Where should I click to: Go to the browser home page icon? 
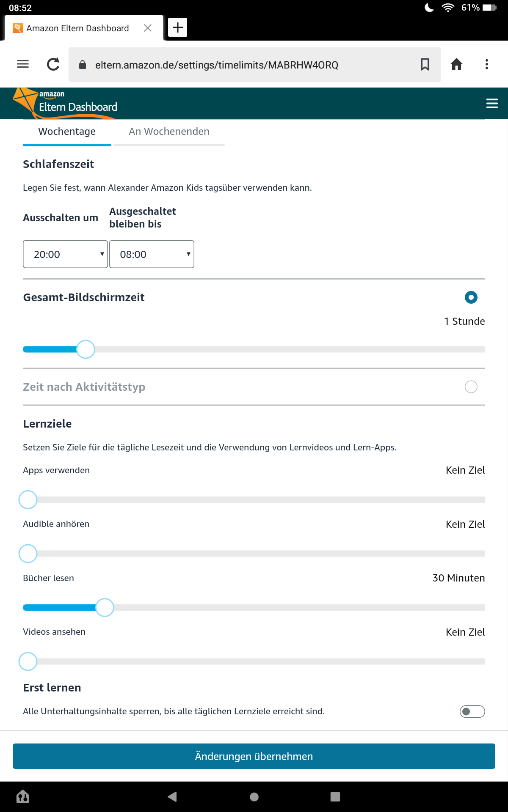tap(456, 64)
